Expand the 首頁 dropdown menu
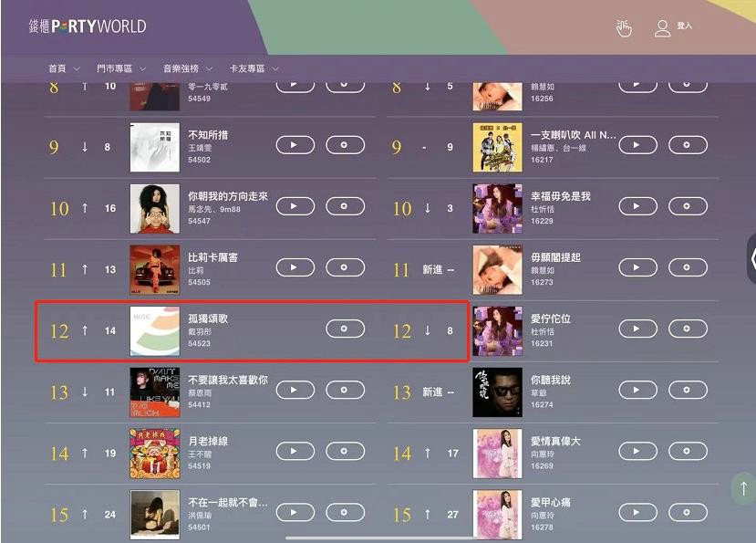This screenshot has height=543, width=756. click(x=64, y=68)
